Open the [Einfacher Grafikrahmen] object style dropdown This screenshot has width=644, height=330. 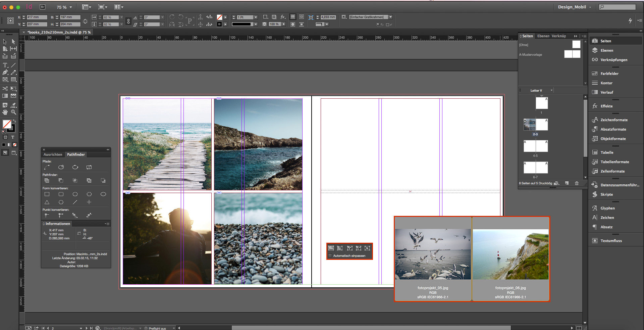tap(390, 17)
